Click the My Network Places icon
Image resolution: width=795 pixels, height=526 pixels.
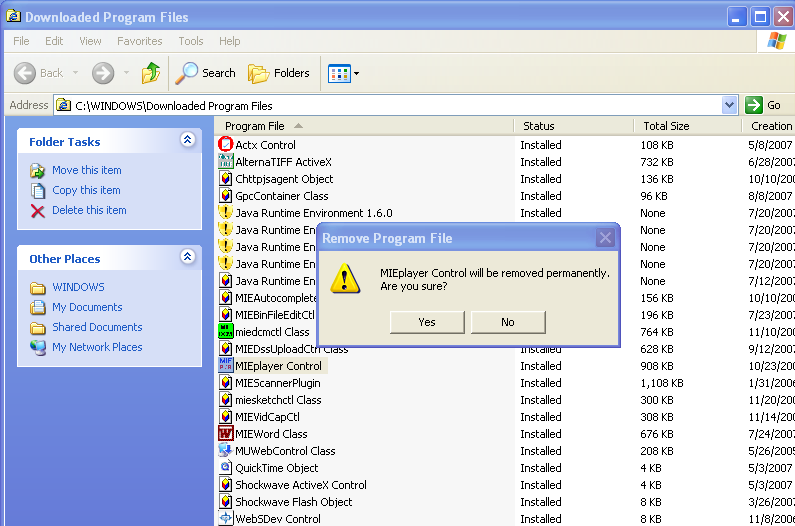pos(38,348)
